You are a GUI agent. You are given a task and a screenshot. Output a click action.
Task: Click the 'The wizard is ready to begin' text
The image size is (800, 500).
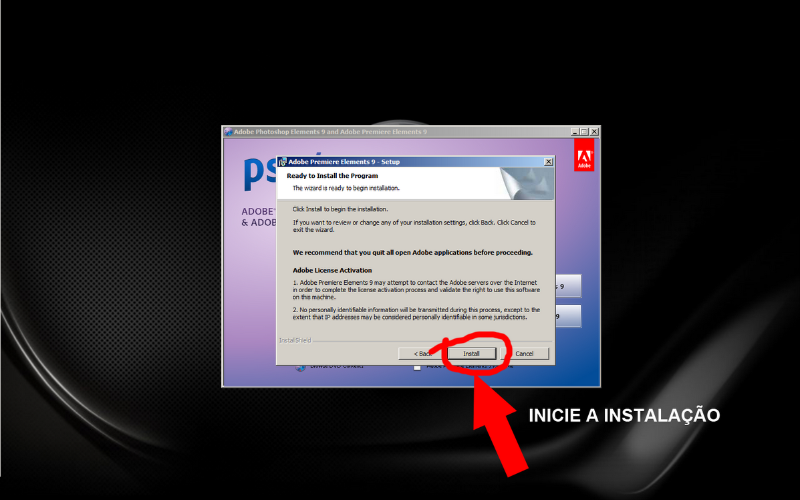pyautogui.click(x=346, y=188)
